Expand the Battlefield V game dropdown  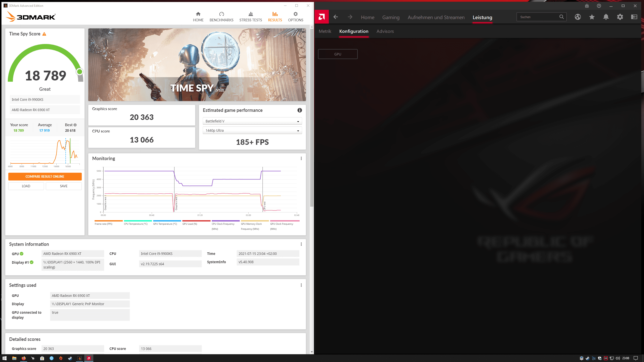point(252,121)
